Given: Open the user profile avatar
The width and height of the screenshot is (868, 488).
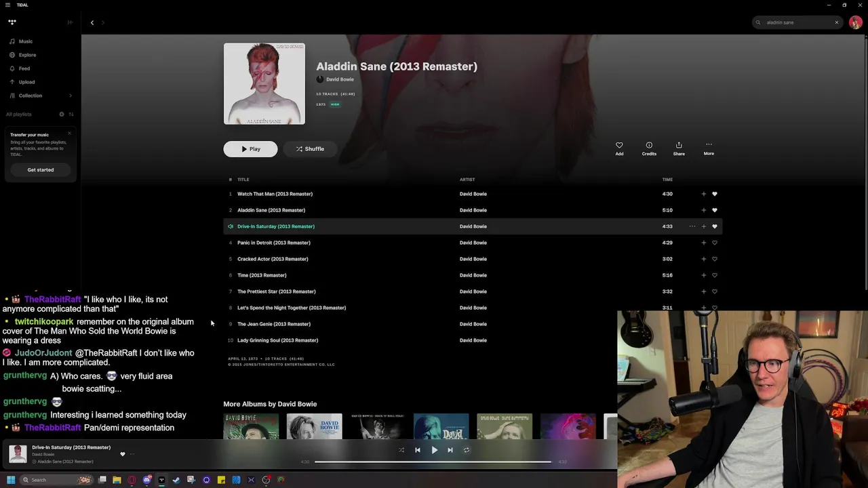Looking at the screenshot, I should pos(855,22).
